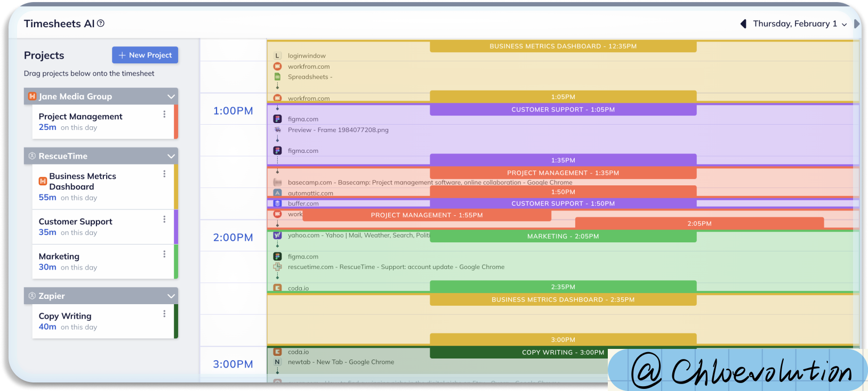Click the 3:00PM yellow end marker
868x391 pixels.
coord(563,339)
